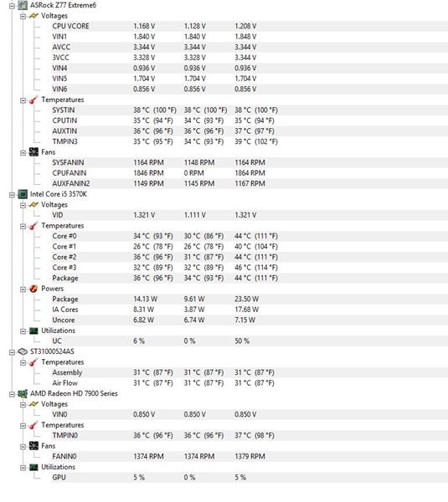The width and height of the screenshot is (448, 502).
Task: Click the ASRock Z77 Extreme6 motherboard icon
Action: click(x=23, y=5)
